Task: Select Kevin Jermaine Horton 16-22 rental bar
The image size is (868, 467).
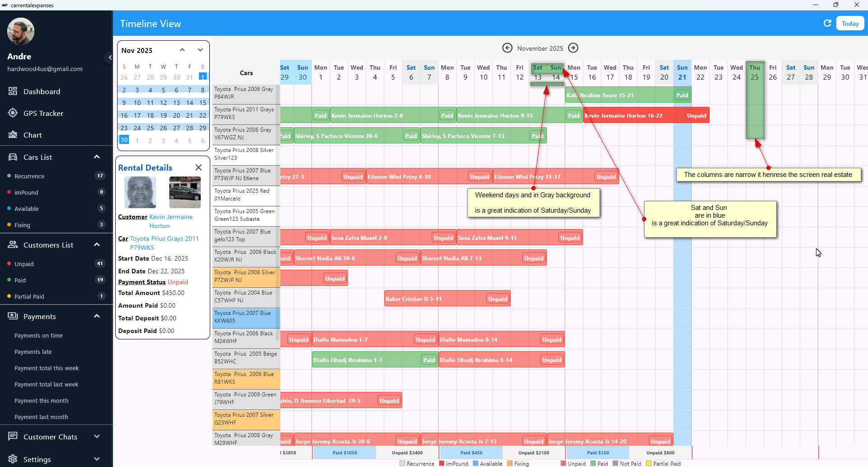Action: click(633, 115)
